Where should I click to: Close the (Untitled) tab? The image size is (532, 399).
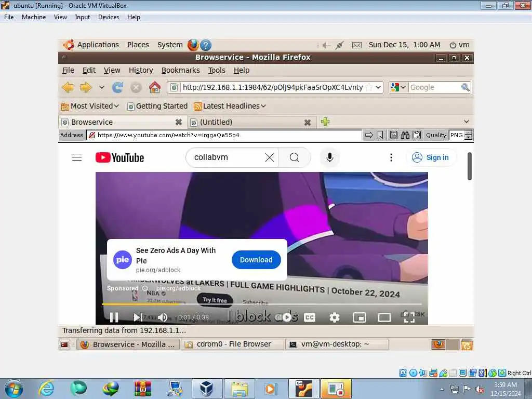click(x=308, y=123)
